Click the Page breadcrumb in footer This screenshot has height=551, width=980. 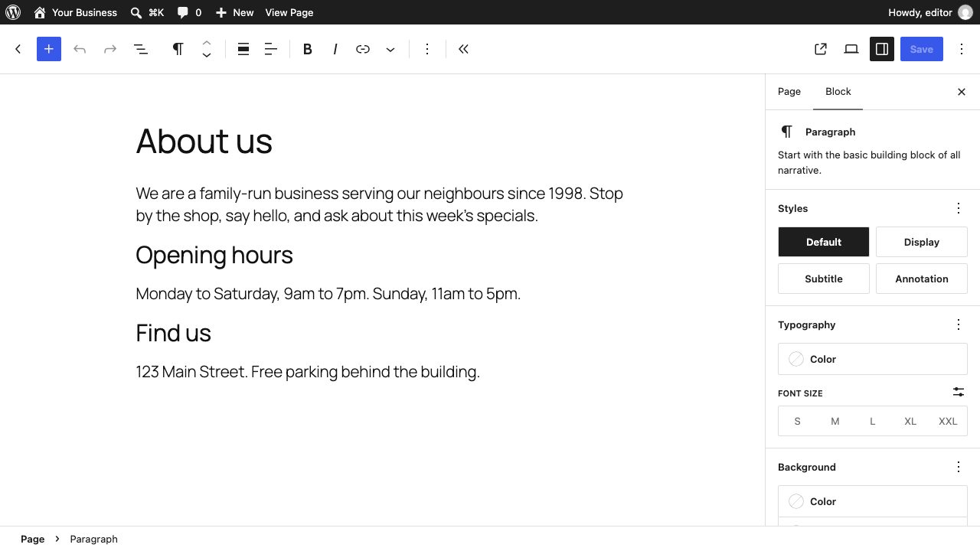pyautogui.click(x=32, y=539)
